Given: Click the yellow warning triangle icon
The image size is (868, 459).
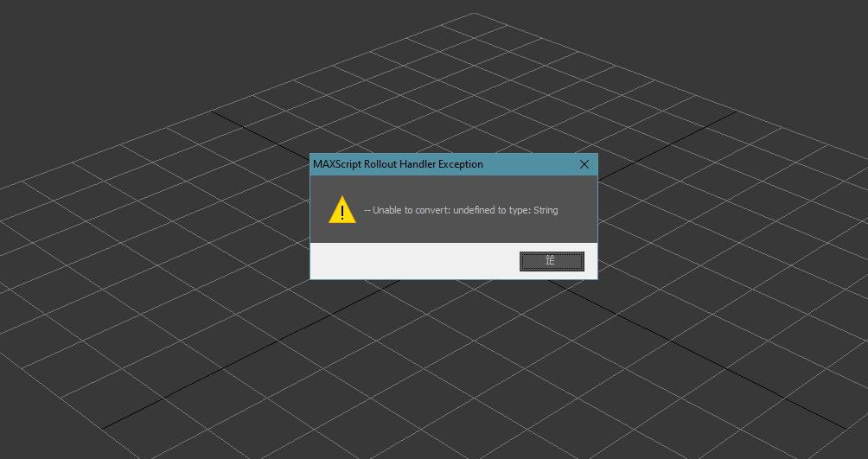Looking at the screenshot, I should pos(342,210).
